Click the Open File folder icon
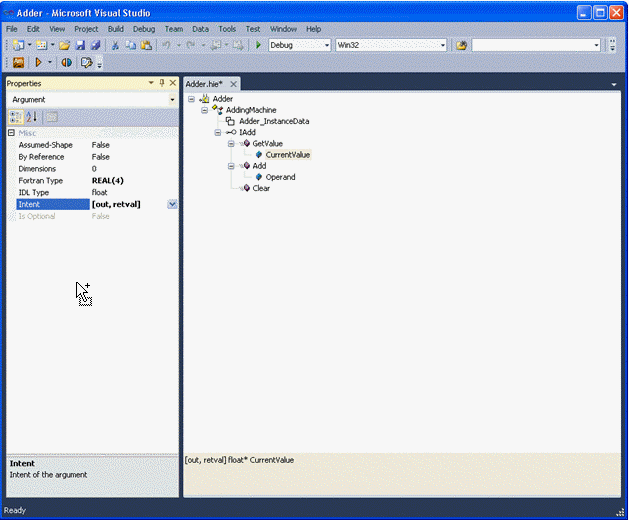This screenshot has width=629, height=520. click(64, 45)
